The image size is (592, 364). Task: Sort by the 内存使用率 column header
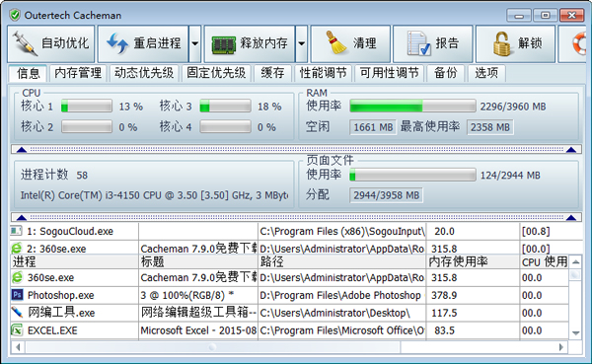pos(473,261)
